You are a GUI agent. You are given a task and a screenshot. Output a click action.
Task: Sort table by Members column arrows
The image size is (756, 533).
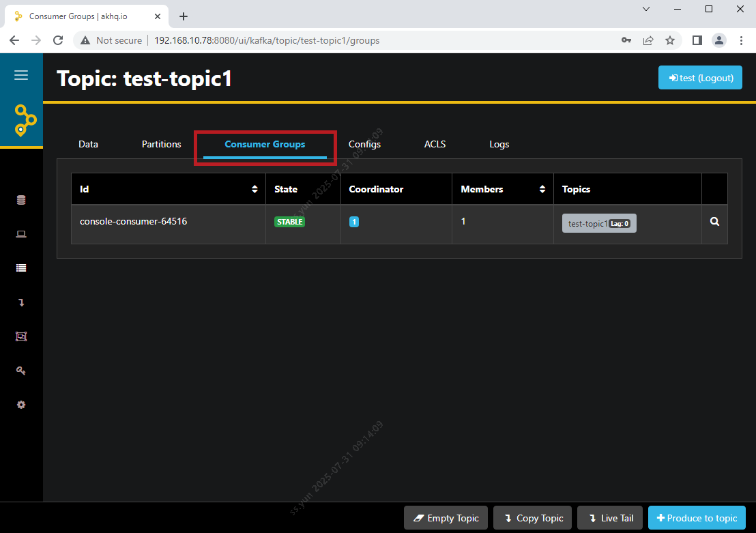pos(542,189)
